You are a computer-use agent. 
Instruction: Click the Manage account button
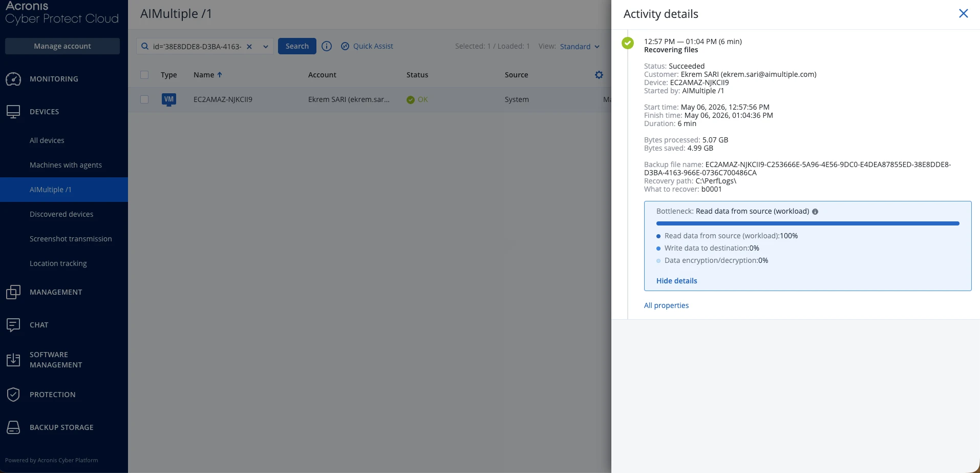(x=62, y=46)
